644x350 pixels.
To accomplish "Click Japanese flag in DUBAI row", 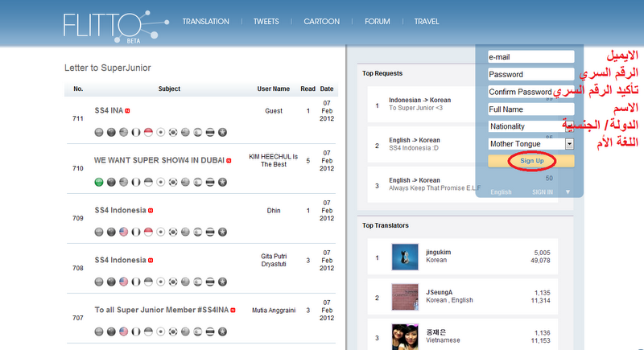I will [x=160, y=182].
